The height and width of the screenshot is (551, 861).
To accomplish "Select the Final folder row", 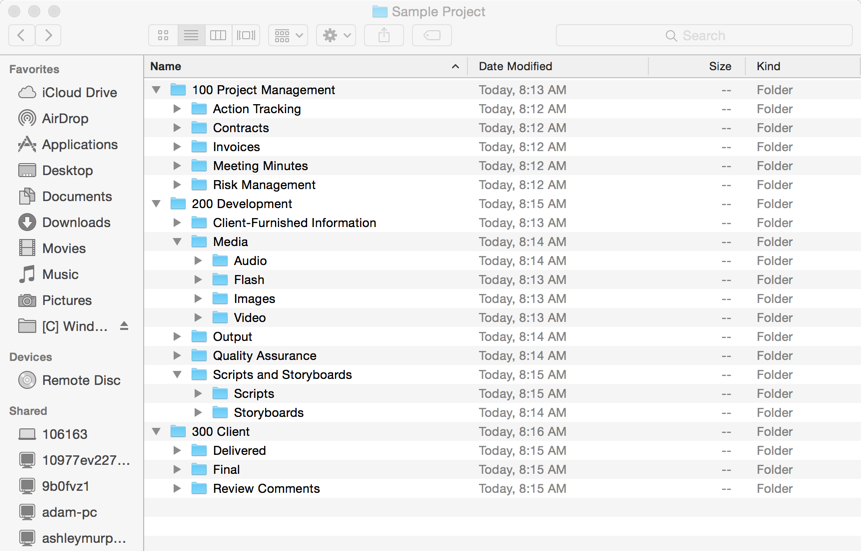I will pos(502,470).
